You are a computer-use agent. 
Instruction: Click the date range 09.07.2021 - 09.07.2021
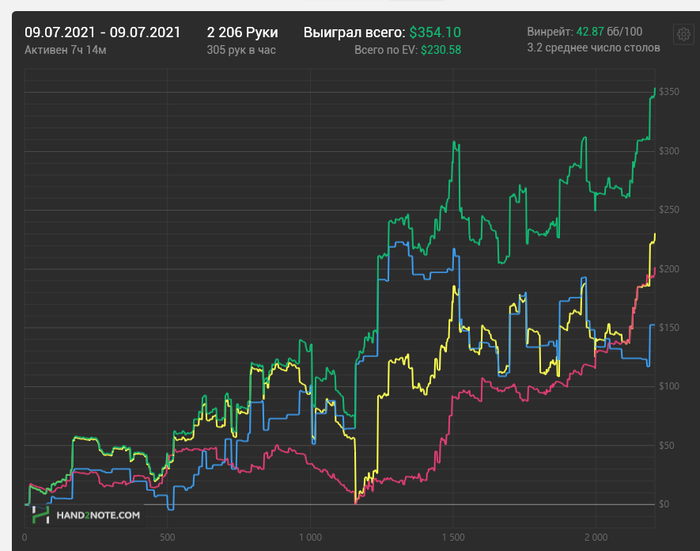(102, 32)
